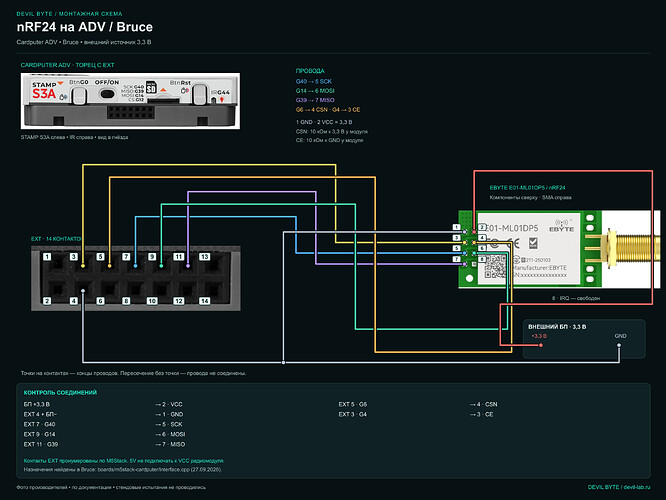Click the STAMP S3A logo in the photo
Viewport: 666px width, 500px height.
tap(45, 90)
